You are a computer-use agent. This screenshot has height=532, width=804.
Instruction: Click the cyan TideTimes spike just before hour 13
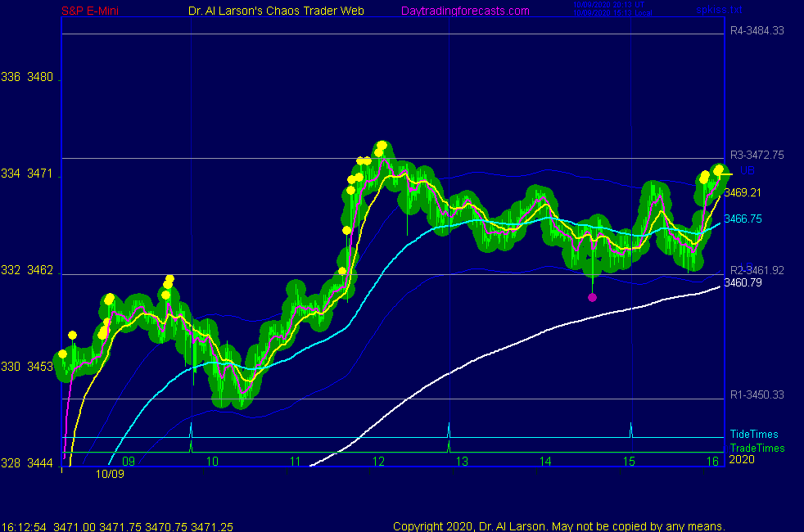pyautogui.click(x=449, y=430)
